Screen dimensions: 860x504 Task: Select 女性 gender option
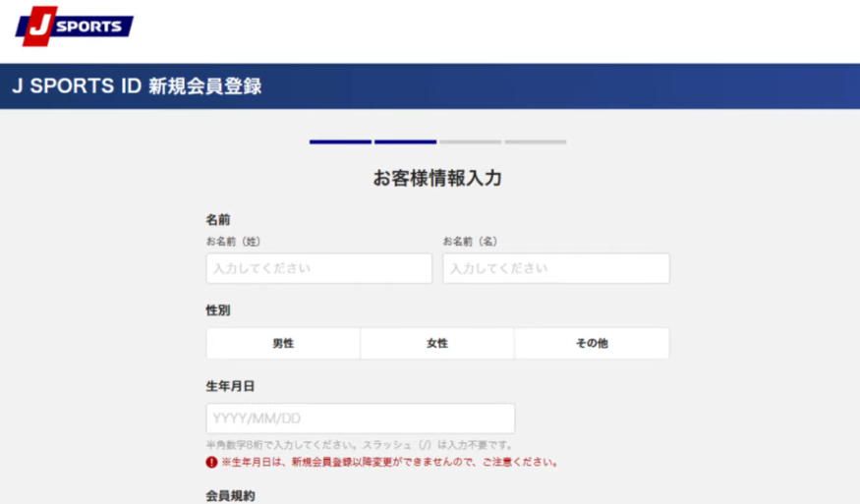(x=437, y=343)
